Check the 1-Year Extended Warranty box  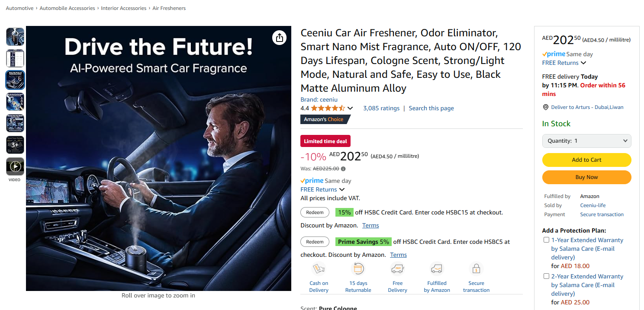click(x=546, y=240)
